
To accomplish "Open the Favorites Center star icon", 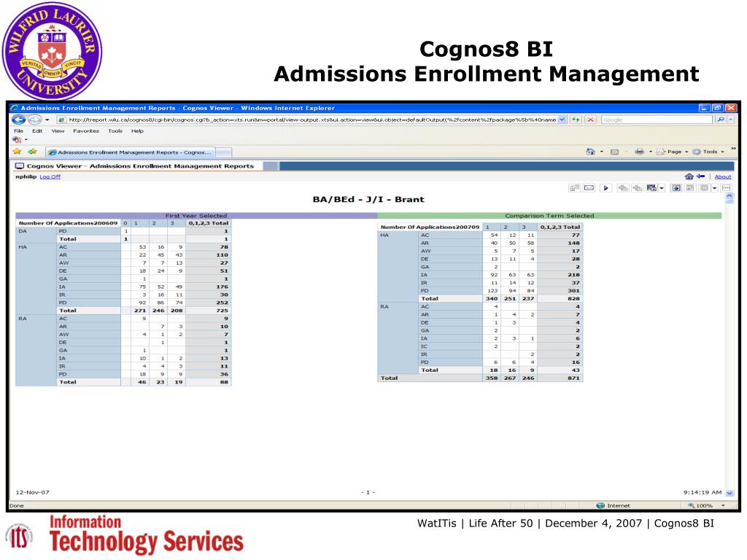I will [18, 152].
